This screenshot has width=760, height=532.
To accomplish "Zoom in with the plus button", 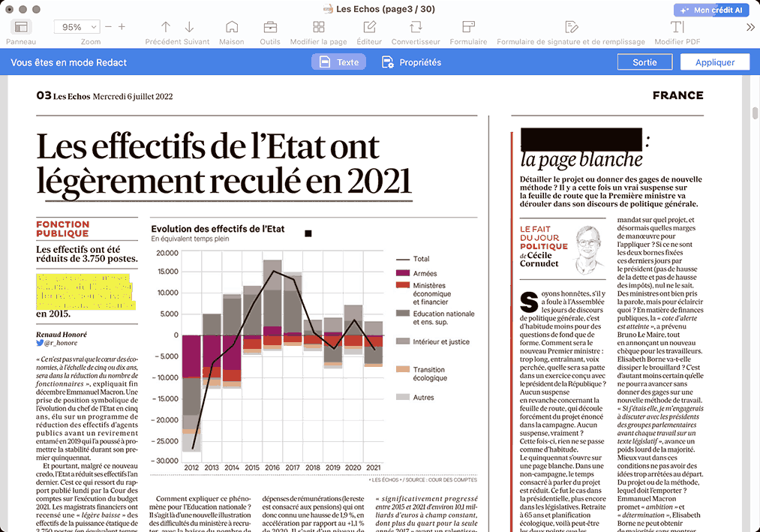I will [x=122, y=27].
